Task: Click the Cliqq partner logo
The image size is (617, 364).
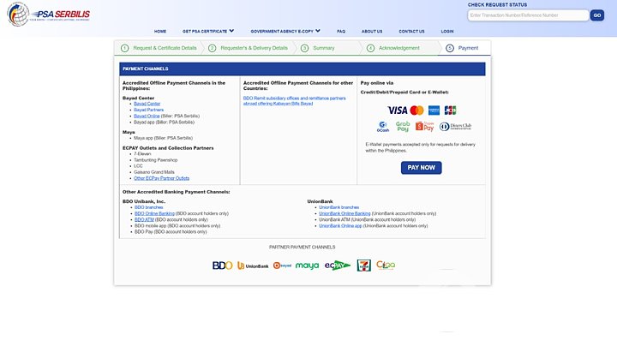Action: point(386,266)
